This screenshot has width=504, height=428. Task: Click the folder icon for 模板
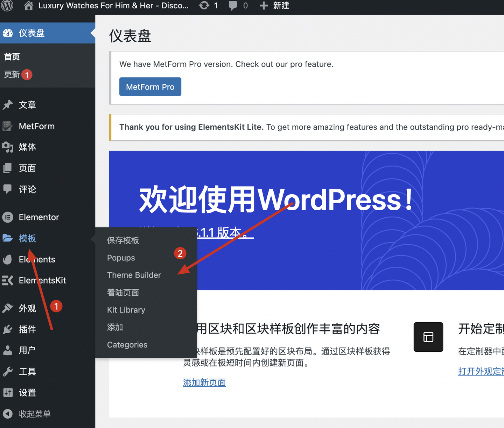point(8,238)
